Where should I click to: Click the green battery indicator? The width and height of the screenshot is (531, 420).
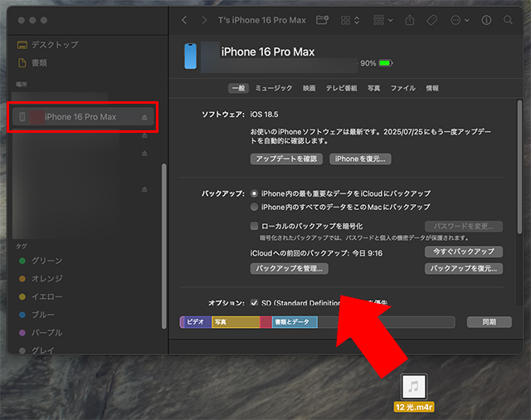[x=385, y=63]
